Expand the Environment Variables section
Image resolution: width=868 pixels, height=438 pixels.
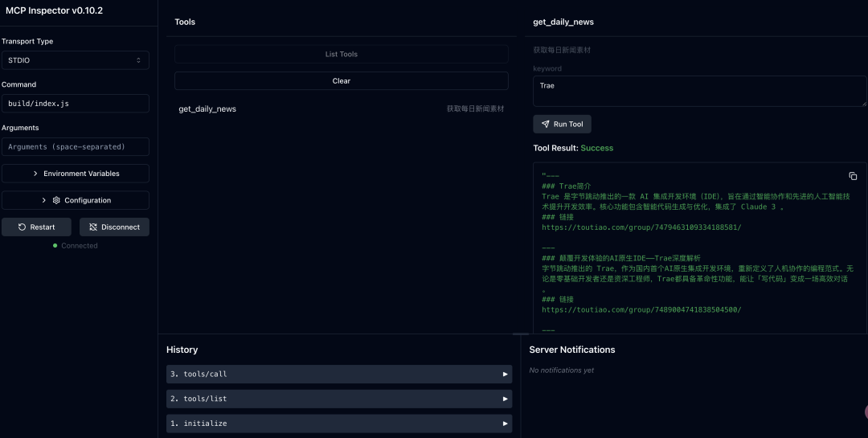(x=76, y=174)
